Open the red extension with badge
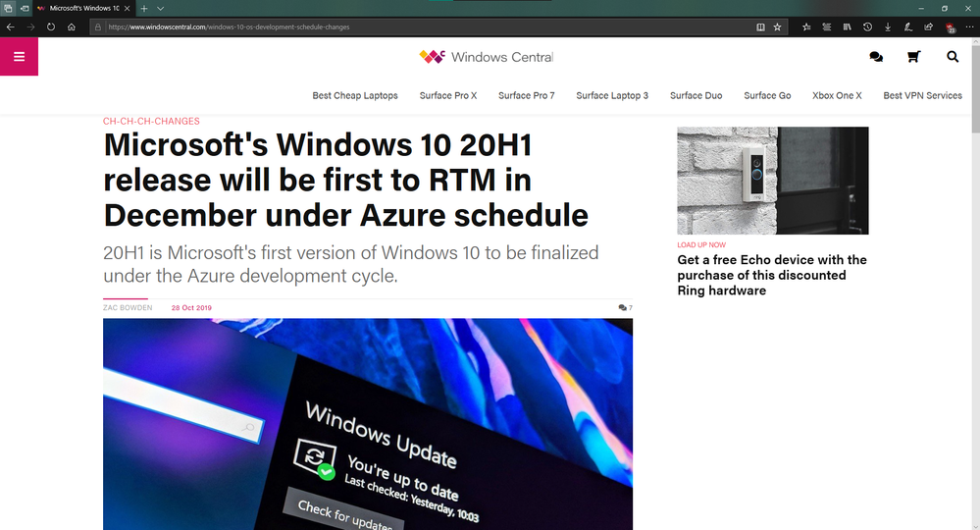The height and width of the screenshot is (530, 980). (x=950, y=26)
